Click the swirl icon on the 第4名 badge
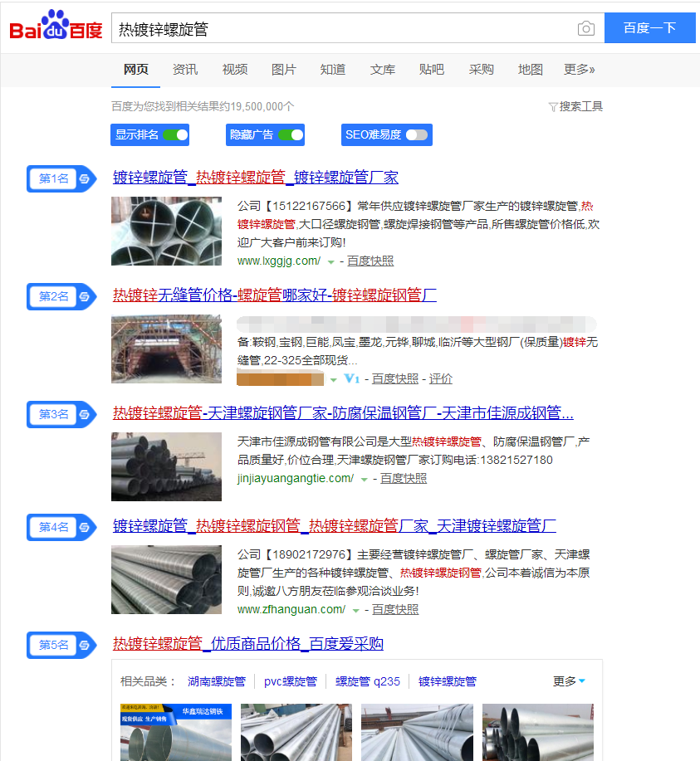This screenshot has width=700, height=761. pyautogui.click(x=84, y=527)
